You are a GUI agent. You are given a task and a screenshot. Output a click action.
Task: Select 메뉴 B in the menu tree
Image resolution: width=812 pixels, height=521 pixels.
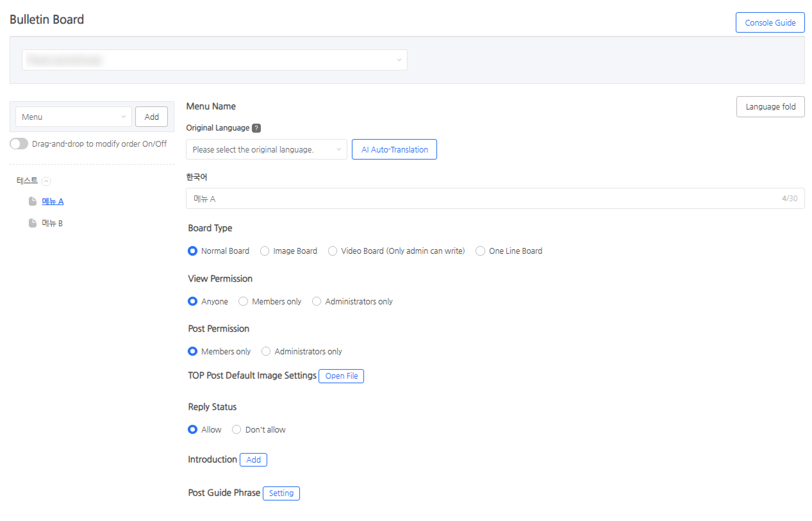click(x=52, y=224)
